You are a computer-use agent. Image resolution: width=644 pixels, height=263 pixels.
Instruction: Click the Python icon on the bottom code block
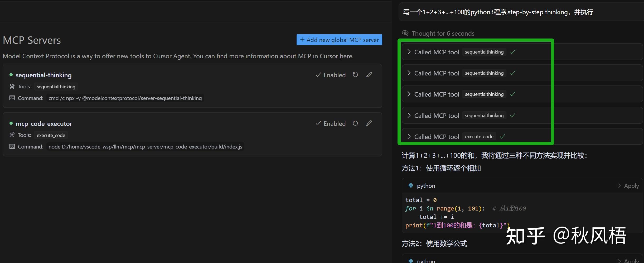tap(411, 261)
